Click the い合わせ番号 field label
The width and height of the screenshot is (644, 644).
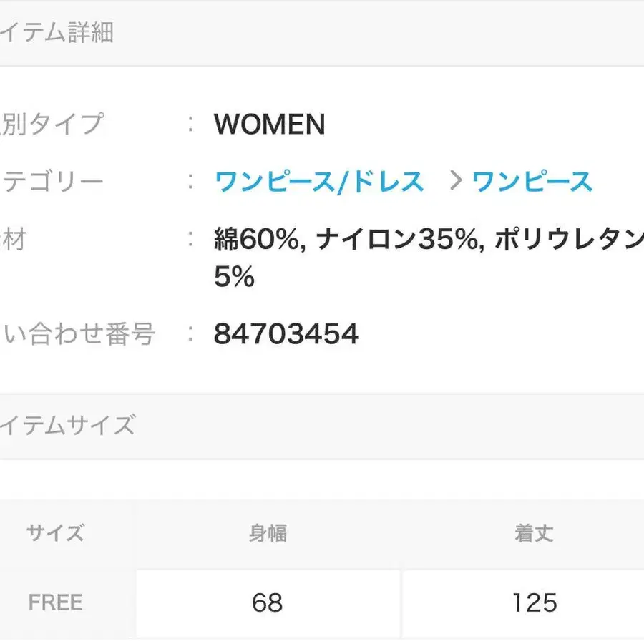coord(78,333)
